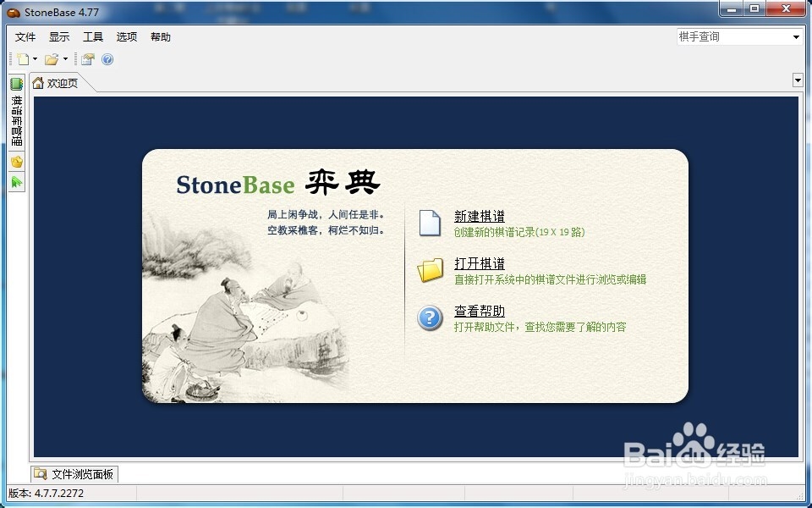Maximize the StoneBase window
This screenshot has height=508, width=812.
pyautogui.click(x=754, y=8)
